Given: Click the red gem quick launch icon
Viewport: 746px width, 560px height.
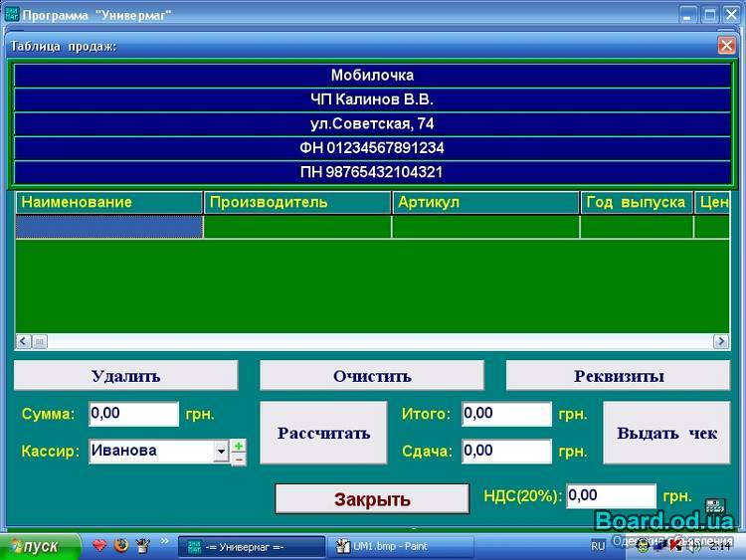Looking at the screenshot, I should 99,545.
